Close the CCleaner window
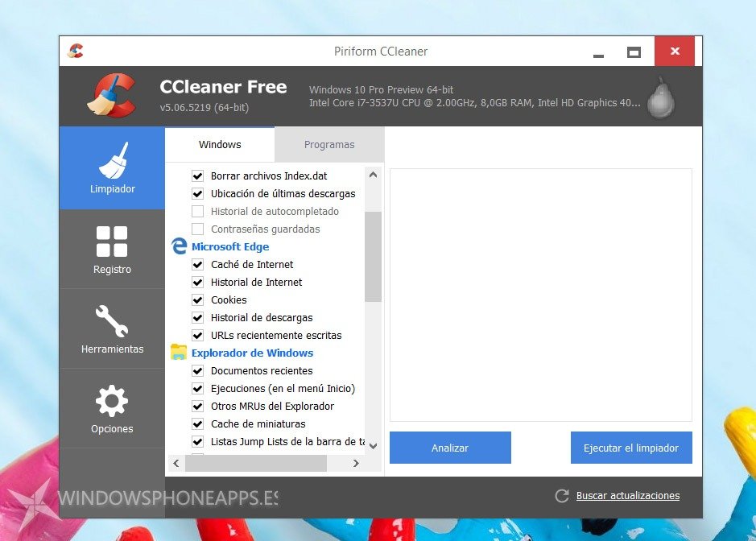This screenshot has width=756, height=541. (x=675, y=51)
